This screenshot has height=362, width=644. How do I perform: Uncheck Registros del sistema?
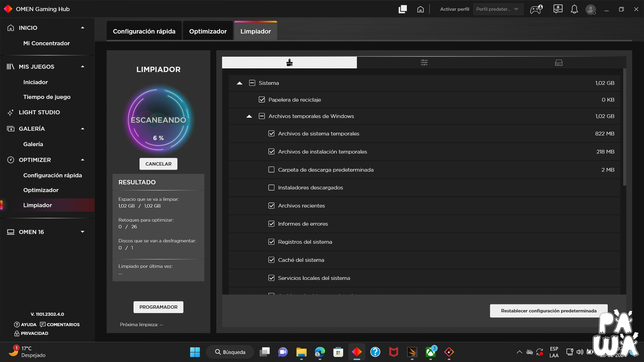[x=272, y=242]
